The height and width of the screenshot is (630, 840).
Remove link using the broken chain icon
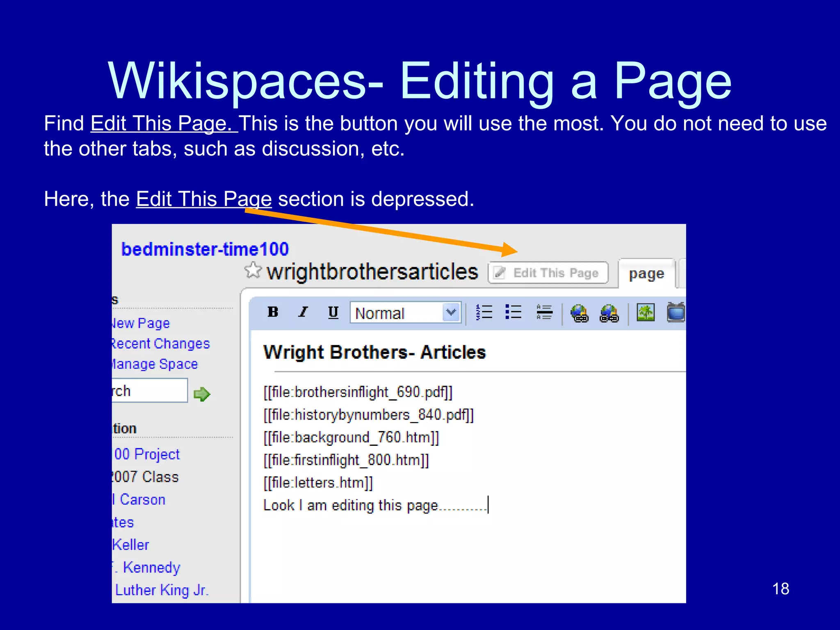coord(609,313)
